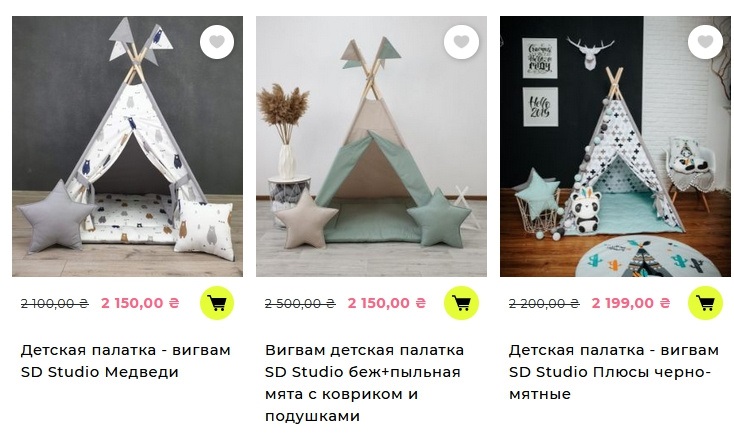Click the 2 150,00 ₴ price under Медведи
This screenshot has width=734, height=437.
point(140,303)
